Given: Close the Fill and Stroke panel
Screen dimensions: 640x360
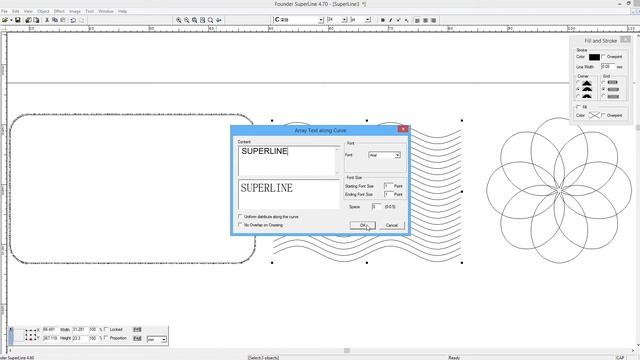Looking at the screenshot, I should 625,40.
